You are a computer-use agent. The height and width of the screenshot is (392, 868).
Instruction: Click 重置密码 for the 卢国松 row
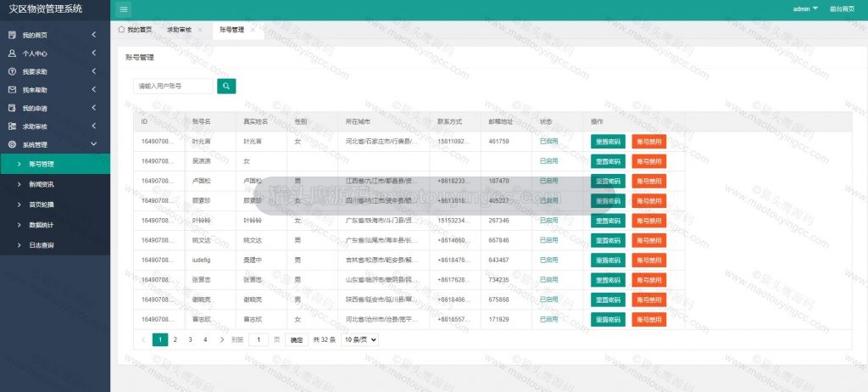click(x=608, y=182)
